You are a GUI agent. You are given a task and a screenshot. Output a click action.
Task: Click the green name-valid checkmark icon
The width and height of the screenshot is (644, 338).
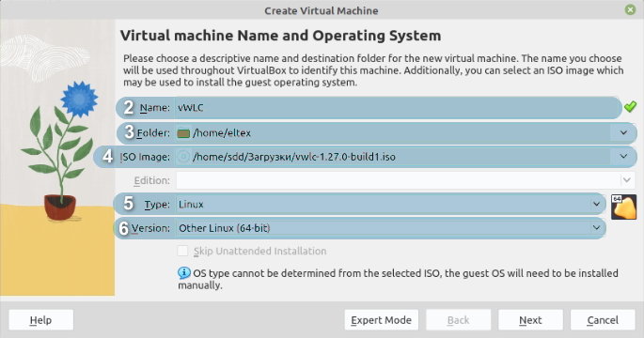pyautogui.click(x=630, y=107)
